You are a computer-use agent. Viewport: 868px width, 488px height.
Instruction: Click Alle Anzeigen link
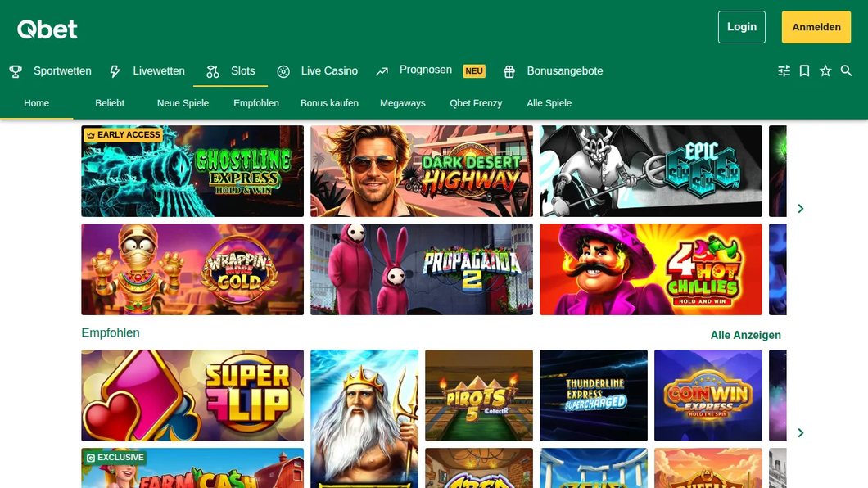[x=746, y=335]
